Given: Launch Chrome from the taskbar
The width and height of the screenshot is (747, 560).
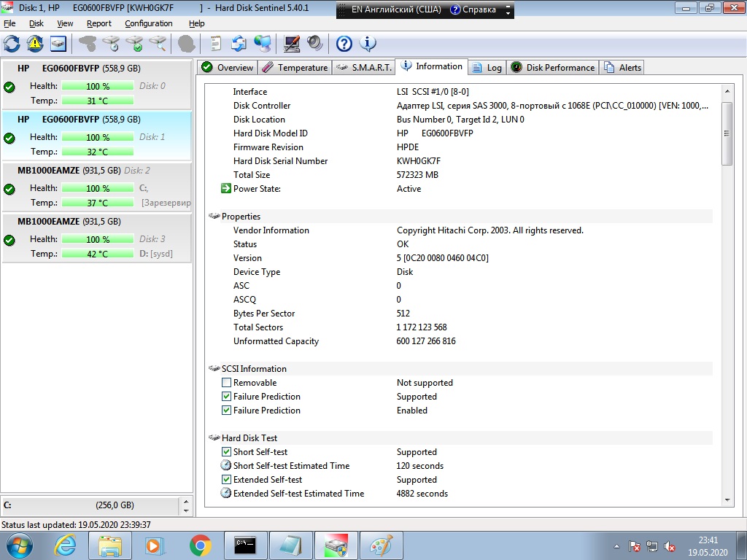Looking at the screenshot, I should point(200,545).
